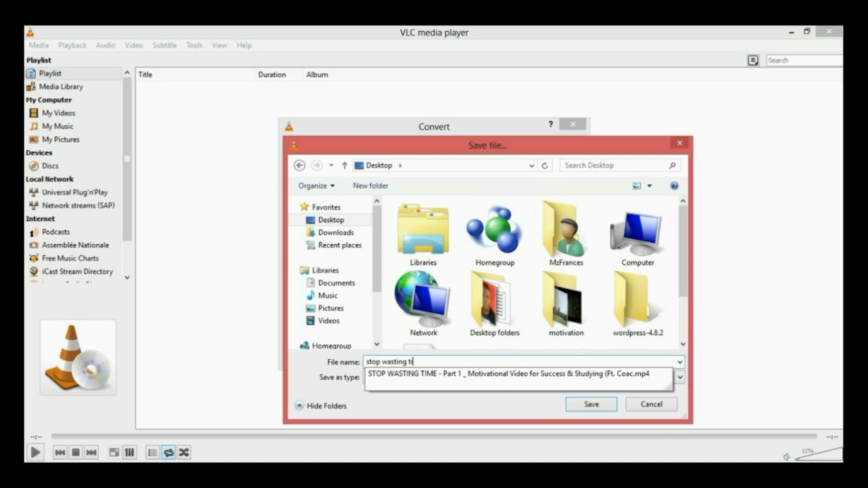This screenshot has width=868, height=488.
Task: Open the Help menu
Action: pyautogui.click(x=244, y=45)
